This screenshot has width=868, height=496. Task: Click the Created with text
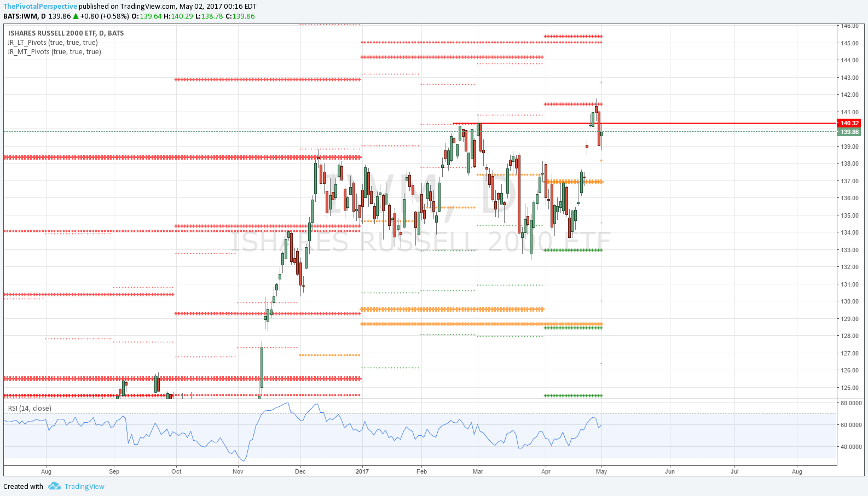point(23,486)
